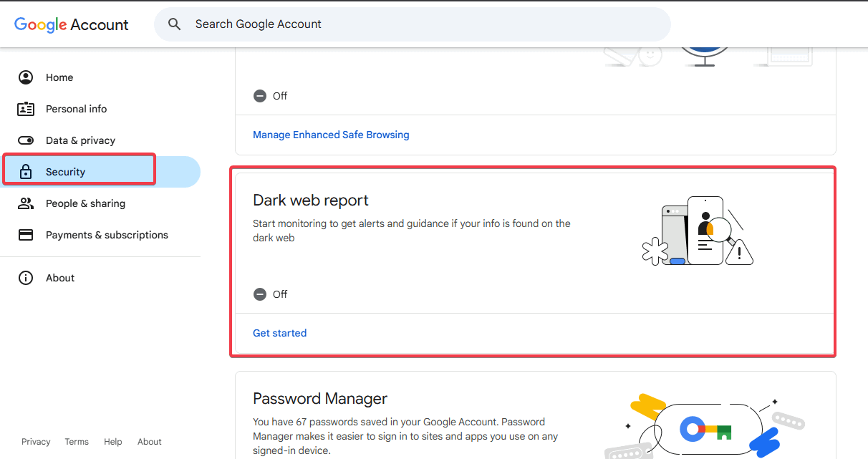Open Personal info via its contact card icon
The image size is (868, 459).
(x=26, y=109)
